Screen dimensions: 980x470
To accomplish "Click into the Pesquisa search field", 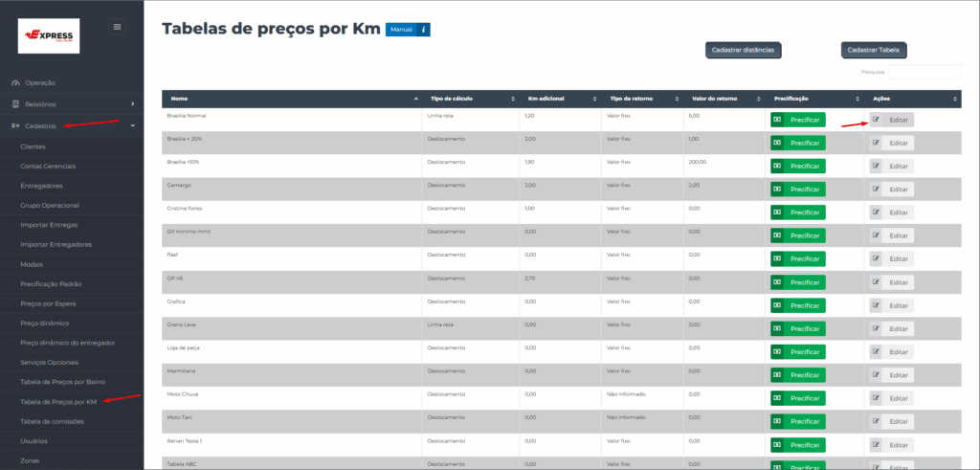I will [x=924, y=72].
